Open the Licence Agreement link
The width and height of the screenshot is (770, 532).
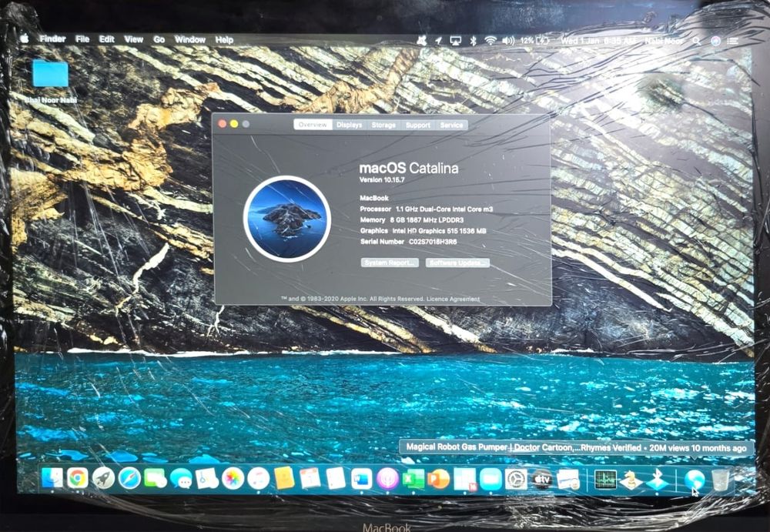(x=454, y=299)
